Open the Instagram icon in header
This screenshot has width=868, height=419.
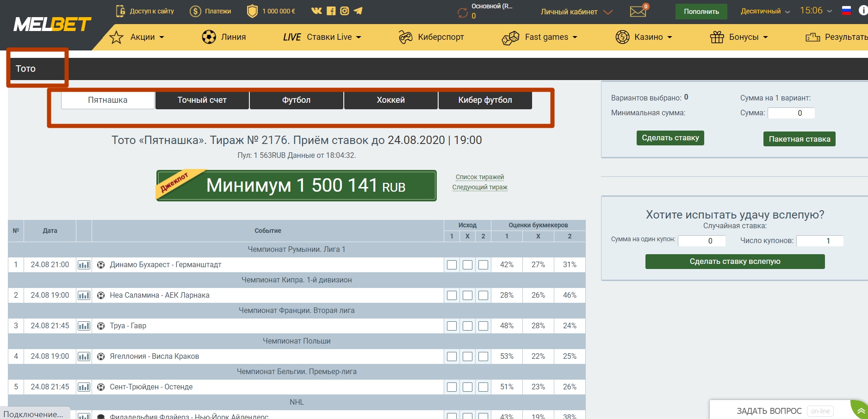click(x=344, y=11)
